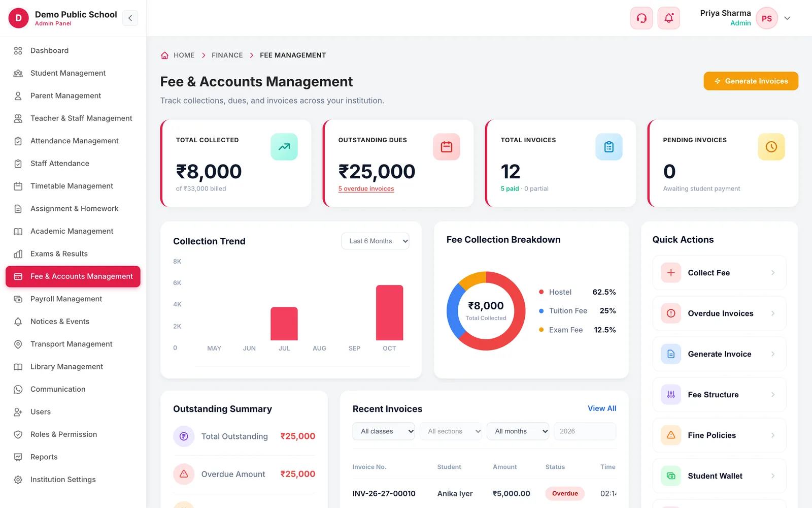
Task: Click the Tuition Fee blue legend dot
Action: [542, 311]
